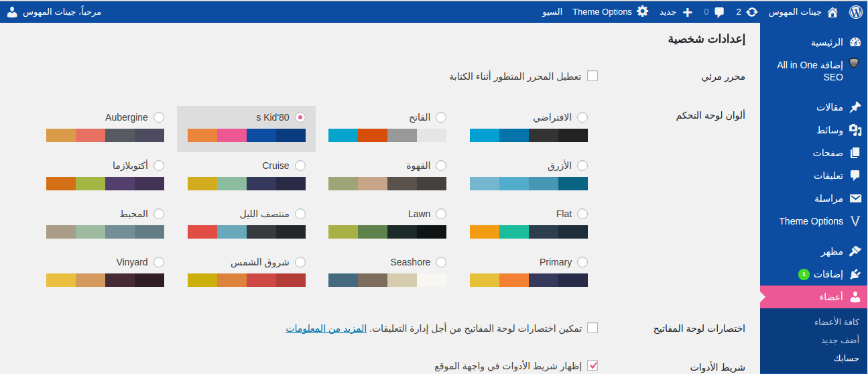Image resolution: width=868 pixels, height=374 pixels.
Task: Select المحيط color scheme radio
Action: (159, 214)
